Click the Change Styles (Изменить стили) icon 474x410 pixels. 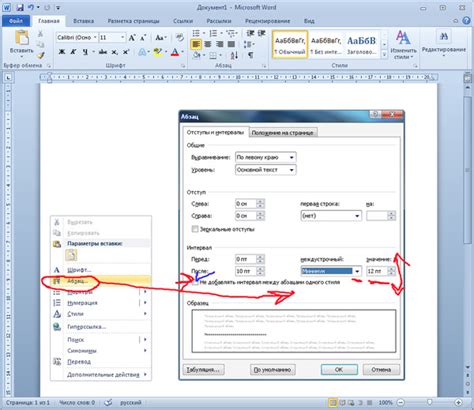pos(403,45)
